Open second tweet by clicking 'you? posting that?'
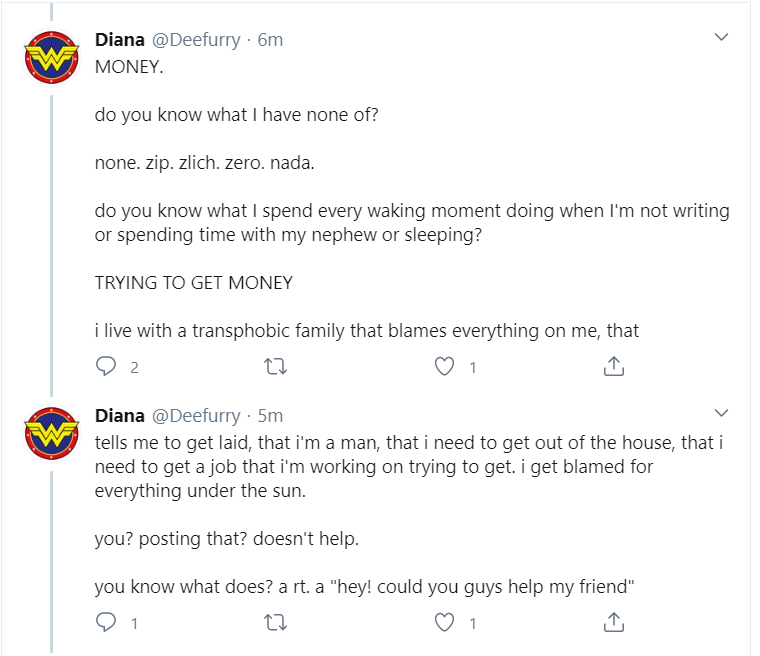The image size is (760, 656). point(171,539)
